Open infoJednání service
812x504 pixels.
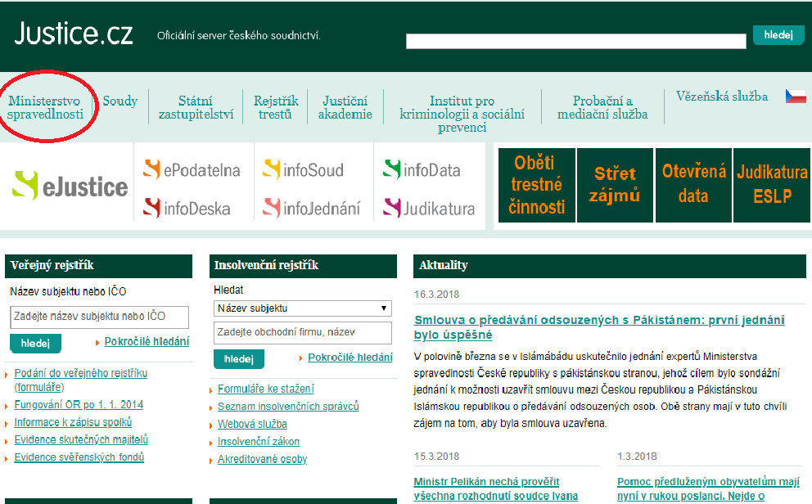(311, 208)
